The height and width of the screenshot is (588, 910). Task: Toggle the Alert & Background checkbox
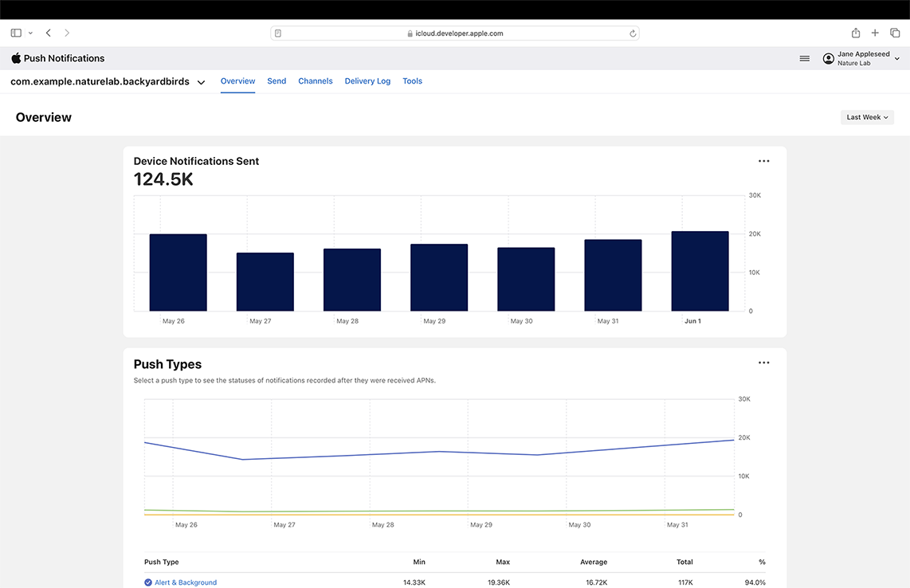148,582
